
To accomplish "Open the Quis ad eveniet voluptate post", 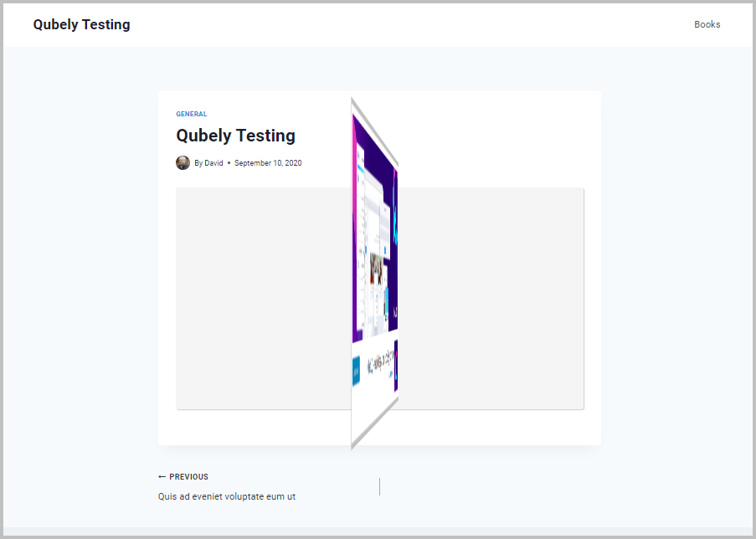I will 227,496.
